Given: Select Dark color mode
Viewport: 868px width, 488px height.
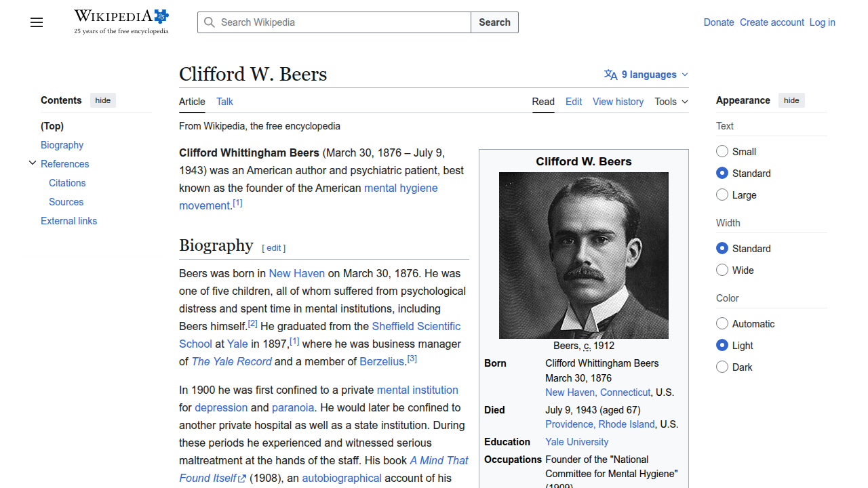Looking at the screenshot, I should [722, 367].
